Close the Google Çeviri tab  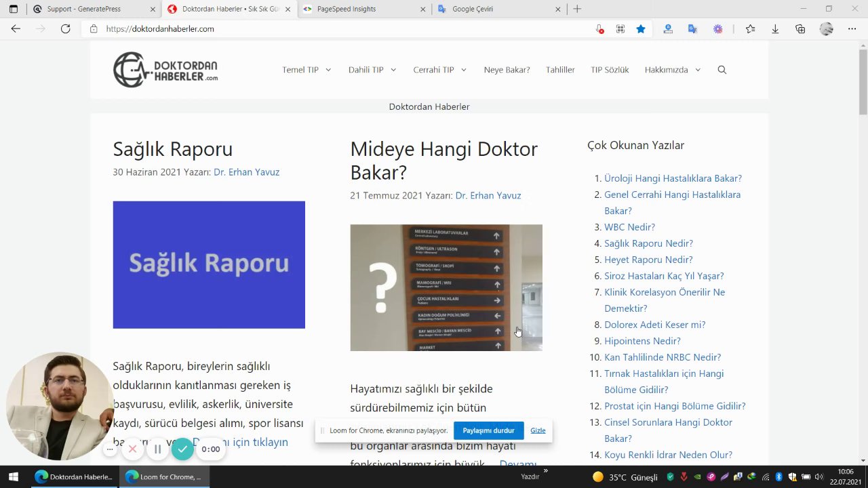tap(558, 9)
